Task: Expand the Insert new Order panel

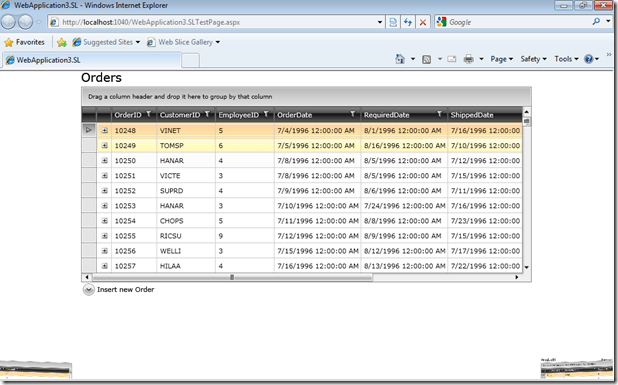Action: (x=89, y=290)
